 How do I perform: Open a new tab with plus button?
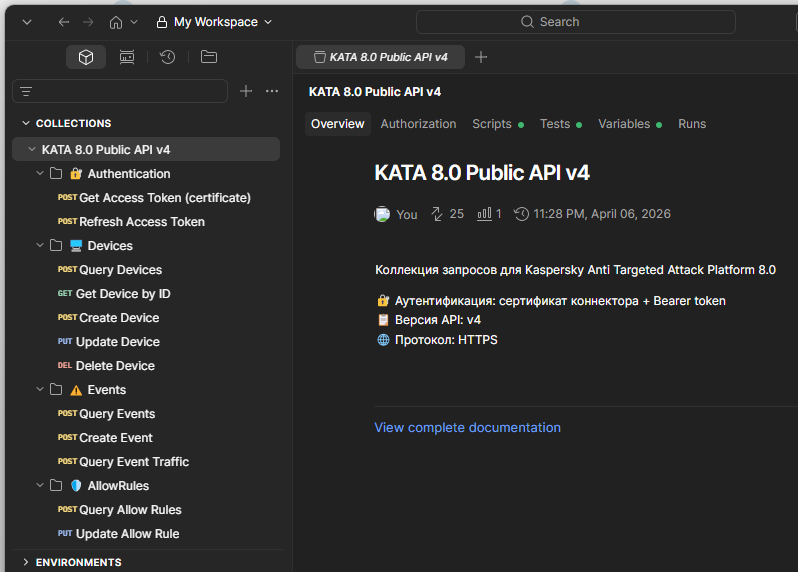click(x=481, y=57)
